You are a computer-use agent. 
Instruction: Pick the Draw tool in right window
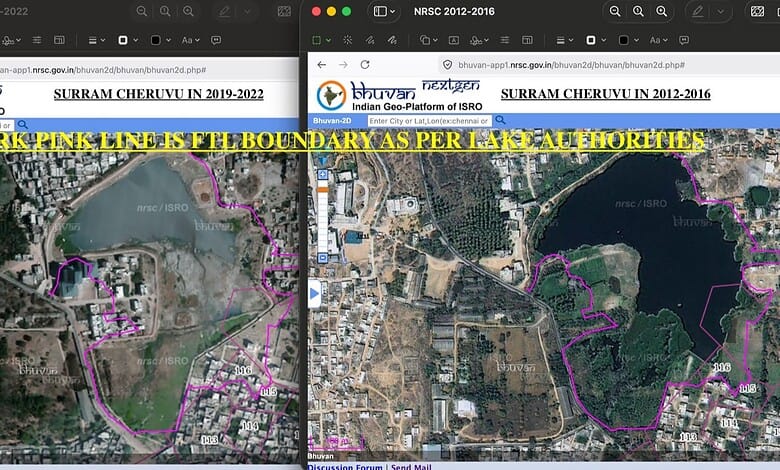pyautogui.click(x=392, y=40)
